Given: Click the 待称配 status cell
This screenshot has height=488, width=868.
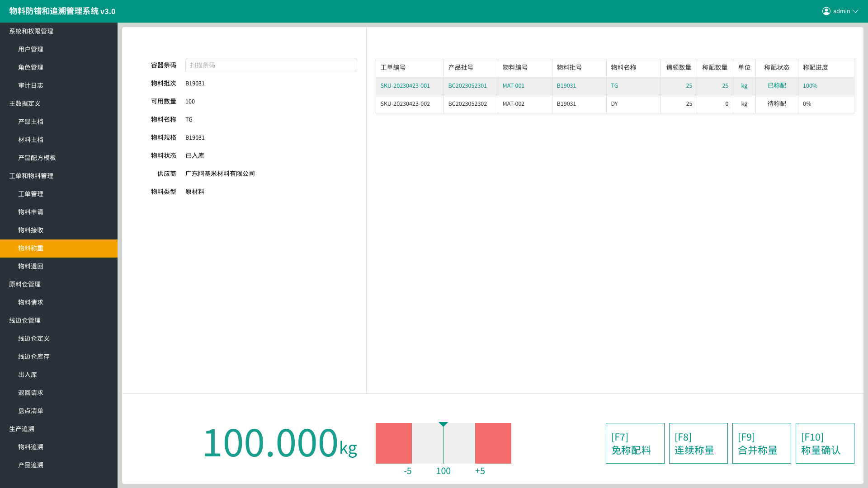Looking at the screenshot, I should 777,104.
